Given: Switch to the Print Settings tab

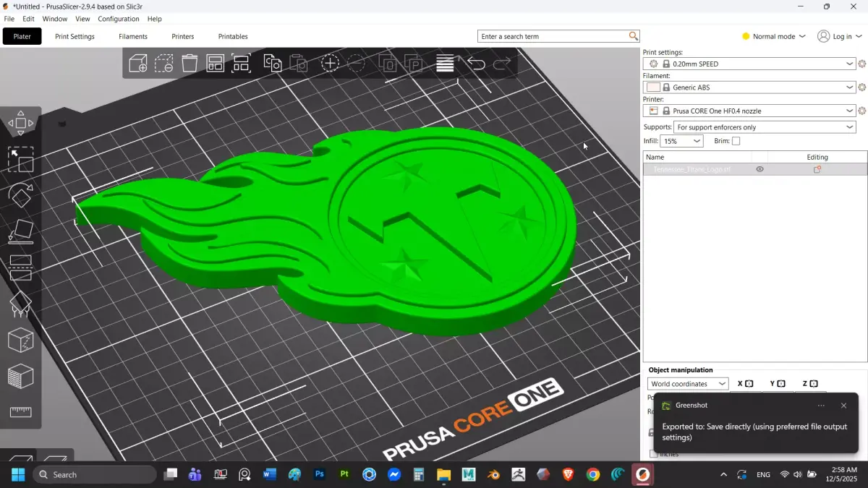Looking at the screenshot, I should coord(75,36).
